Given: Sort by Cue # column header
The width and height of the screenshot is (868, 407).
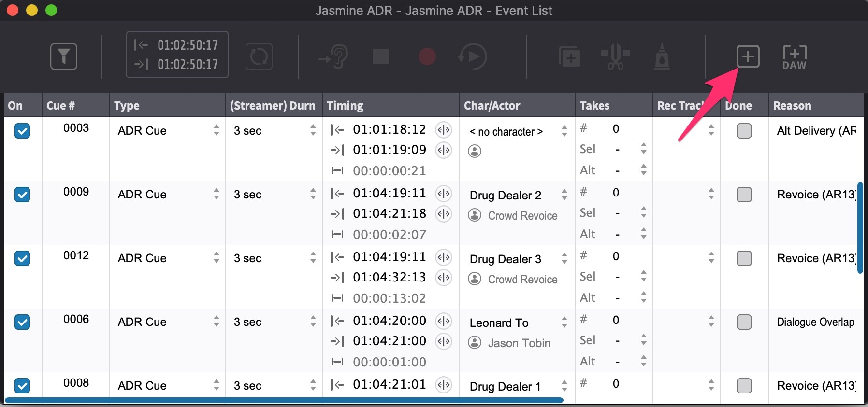Looking at the screenshot, I should 76,105.
